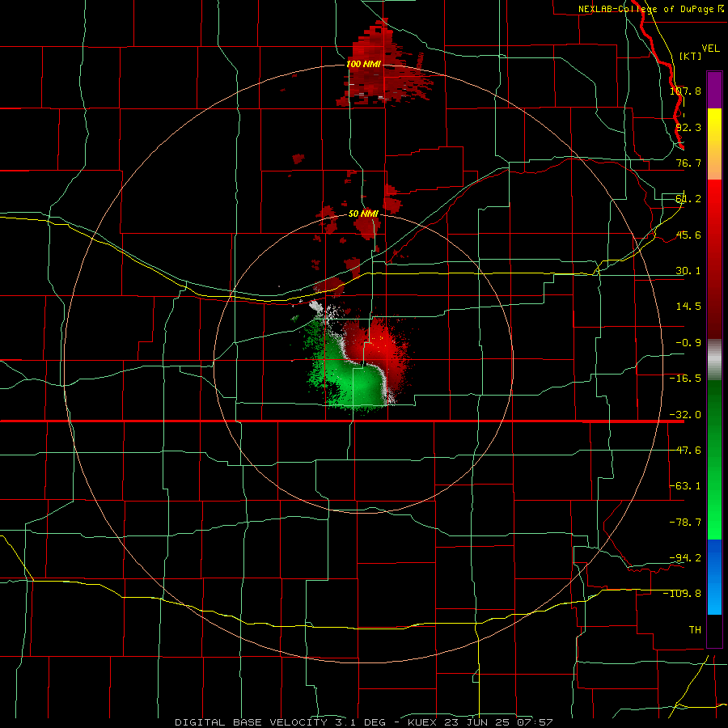Pick the blue segment of the color bar
The image size is (728, 728).
coord(714,577)
